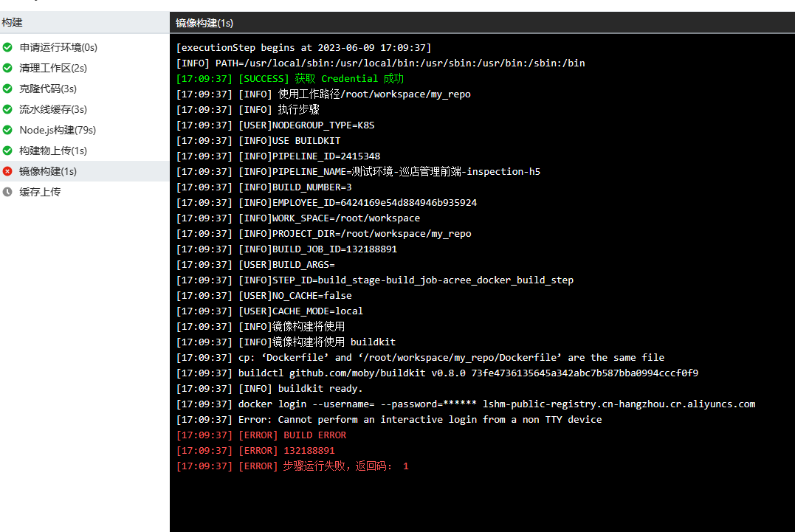Click the red 步骤运行失败，返回码 line
This screenshot has height=532, width=795.
tap(292, 466)
